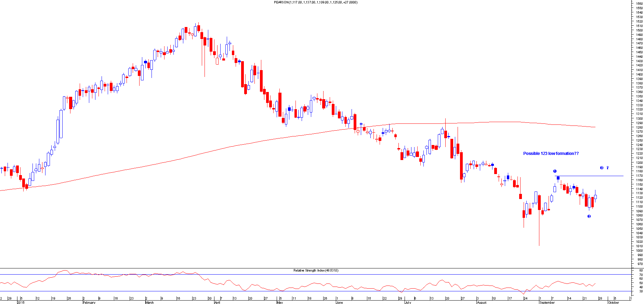Select the October label on date axis
Viewport: 644px width, 304px height.
point(614,302)
